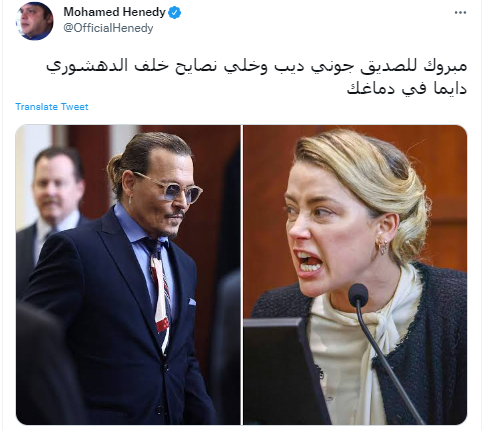Open right photo of woman at microphone
483x431 pixels.
[x=355, y=275]
